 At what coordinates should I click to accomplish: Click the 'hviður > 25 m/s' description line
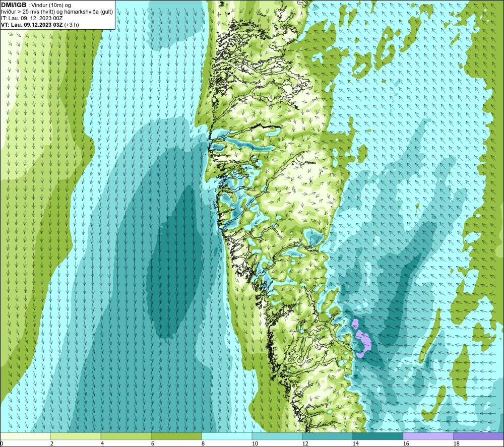click(57, 12)
